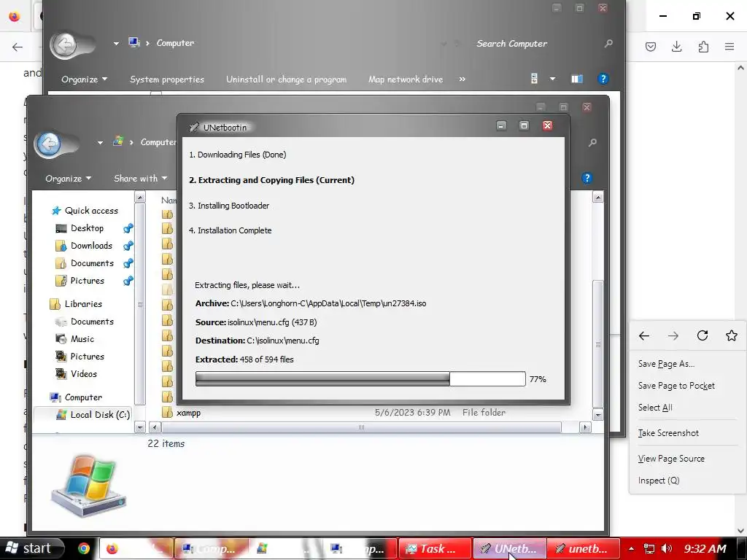
Task: Choose Take Screenshot from the context menu
Action: point(668,433)
